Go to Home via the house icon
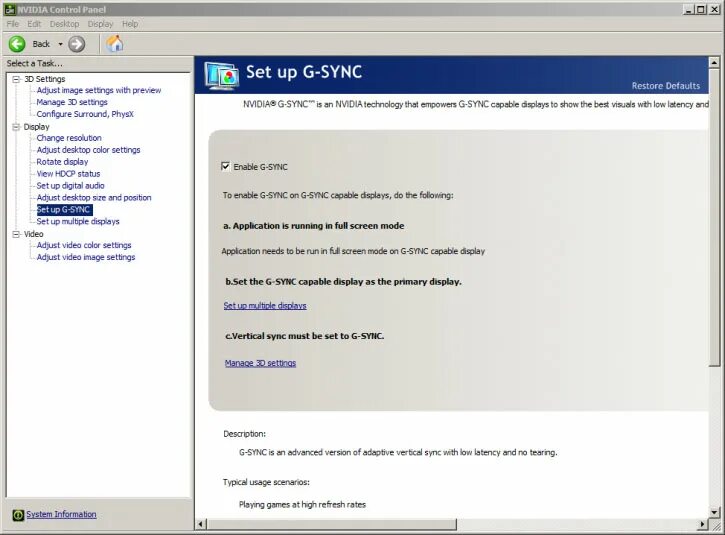This screenshot has width=725, height=535. [x=115, y=44]
